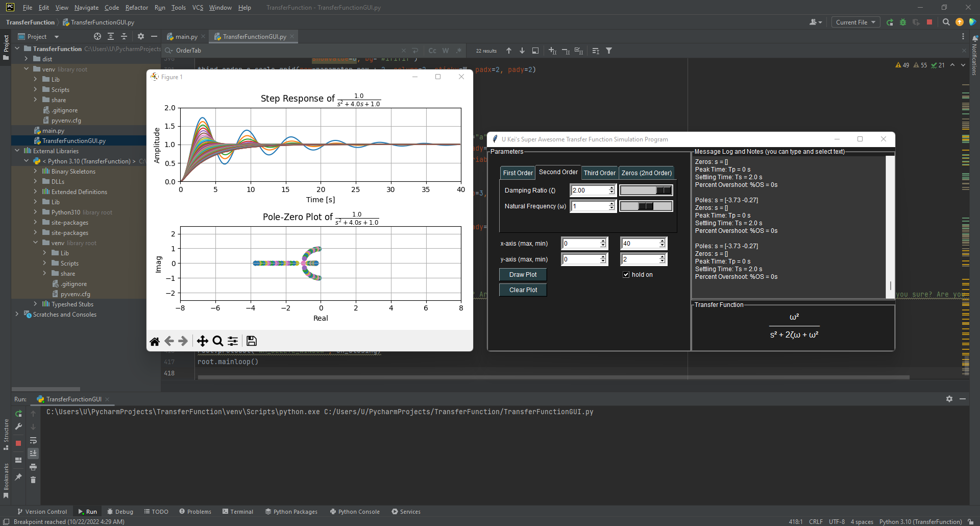This screenshot has height=526, width=980.
Task: Expand Scratches and Consoles node
Action: tap(17, 315)
